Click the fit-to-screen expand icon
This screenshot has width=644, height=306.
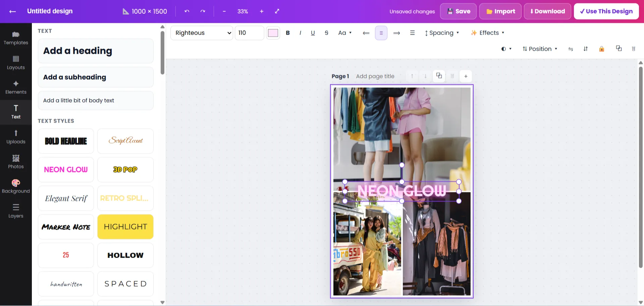(277, 11)
